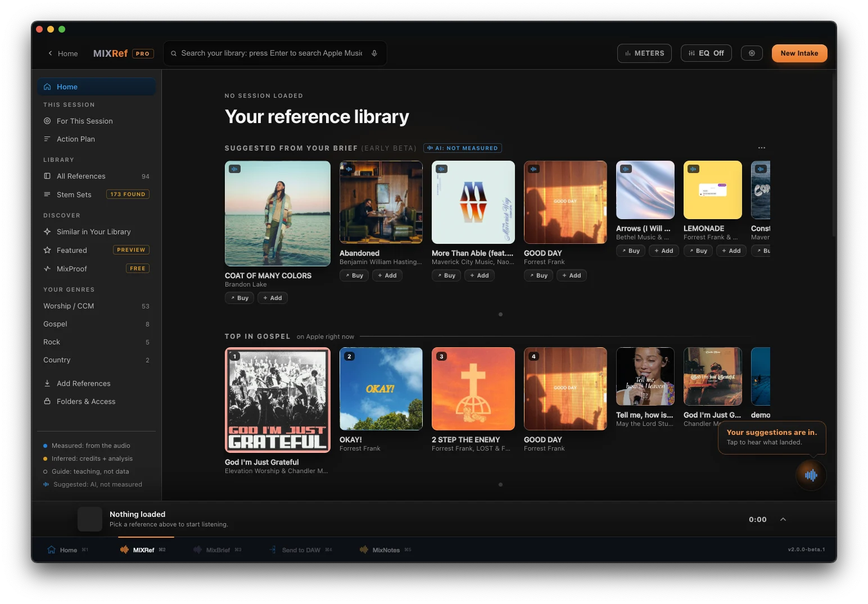Click the carousel page dot under Top in Gospel

tap(500, 484)
